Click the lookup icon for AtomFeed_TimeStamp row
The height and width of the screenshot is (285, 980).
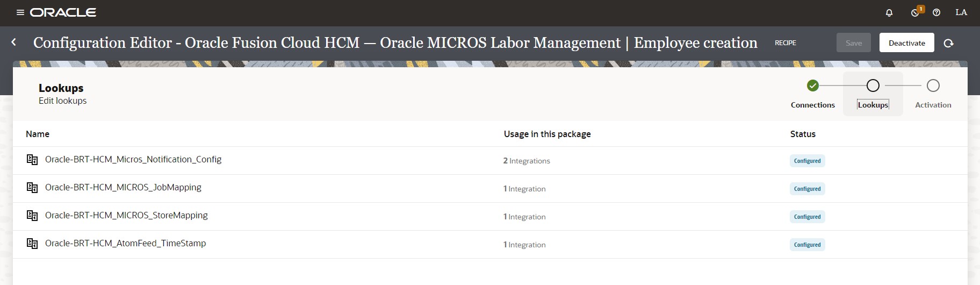click(x=32, y=244)
